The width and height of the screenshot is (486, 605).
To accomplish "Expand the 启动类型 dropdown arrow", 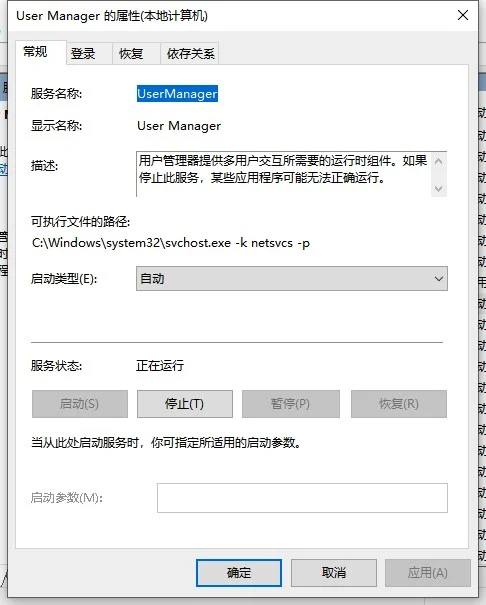I will pyautogui.click(x=438, y=279).
